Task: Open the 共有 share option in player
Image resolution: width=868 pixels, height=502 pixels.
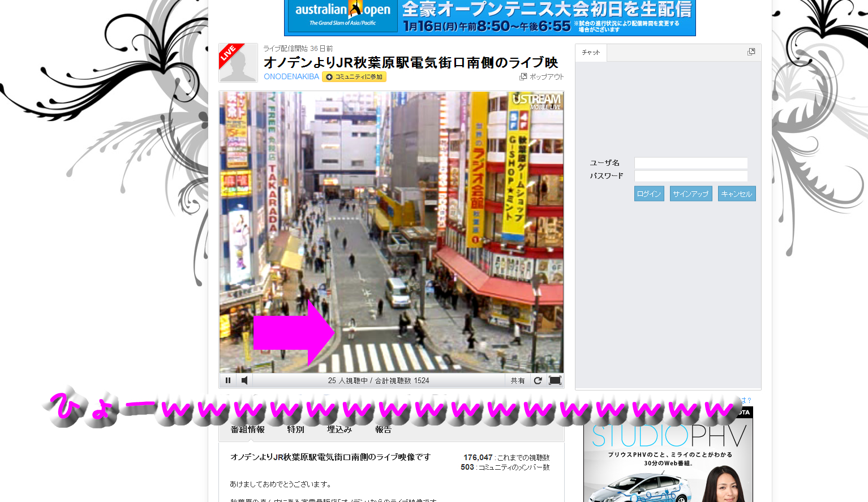Action: (x=518, y=381)
